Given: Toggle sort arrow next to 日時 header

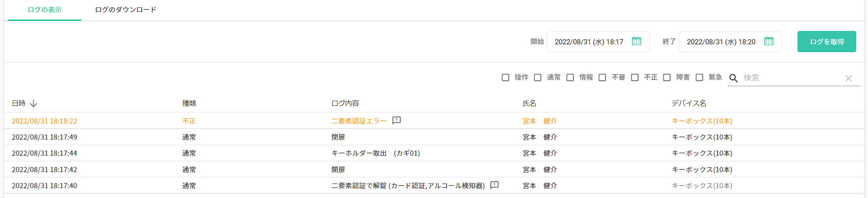Looking at the screenshot, I should click(x=34, y=104).
